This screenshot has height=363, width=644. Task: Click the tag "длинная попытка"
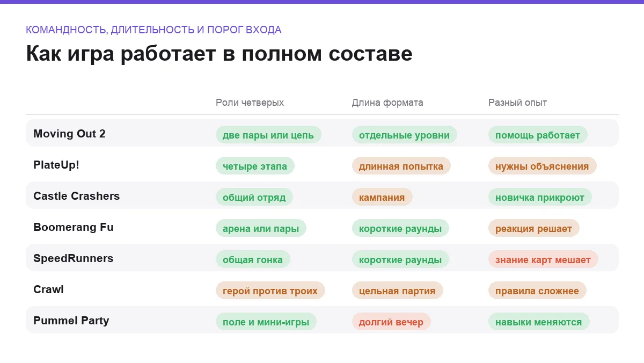click(x=401, y=166)
